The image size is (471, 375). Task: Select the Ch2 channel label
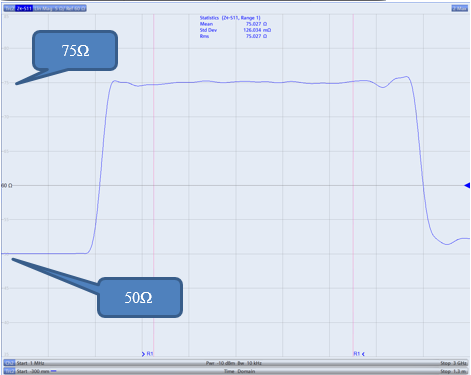[x=9, y=363]
